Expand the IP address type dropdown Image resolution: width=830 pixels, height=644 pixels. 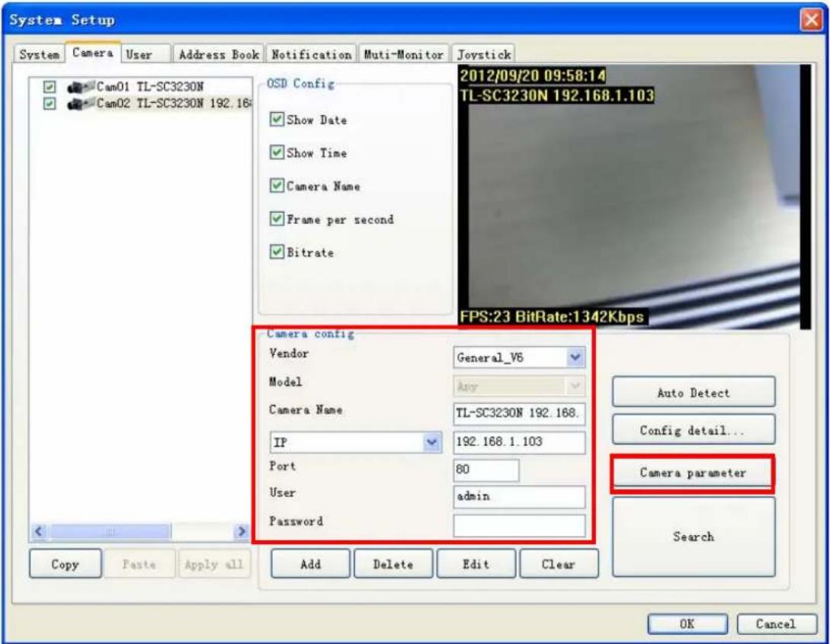356,442
